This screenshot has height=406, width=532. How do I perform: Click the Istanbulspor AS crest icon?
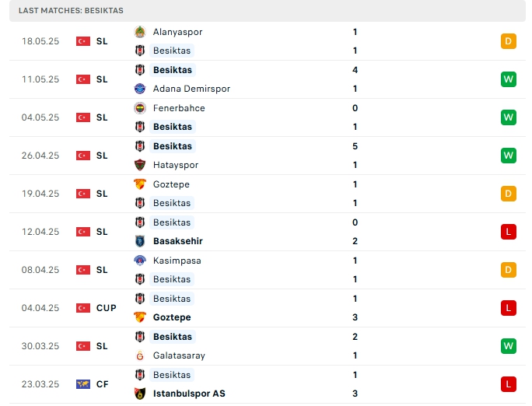(x=140, y=394)
